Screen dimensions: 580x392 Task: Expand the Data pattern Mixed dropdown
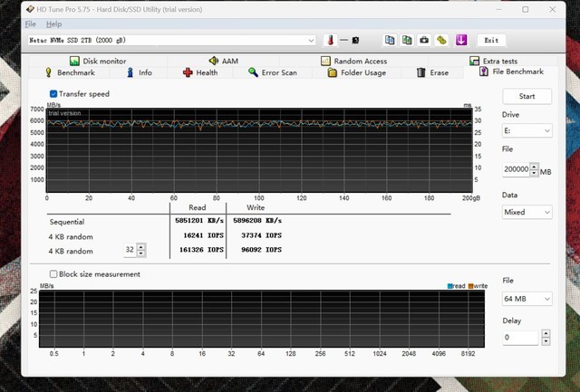tap(527, 212)
